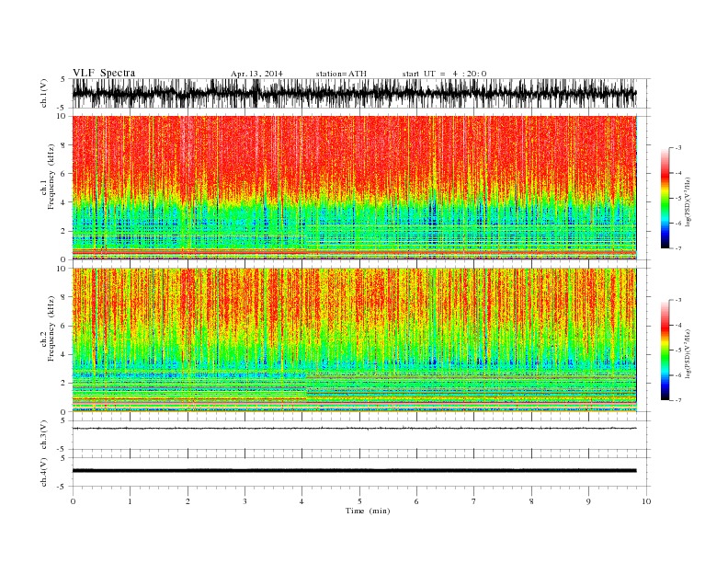Click time axis tick label "2"

click(188, 501)
